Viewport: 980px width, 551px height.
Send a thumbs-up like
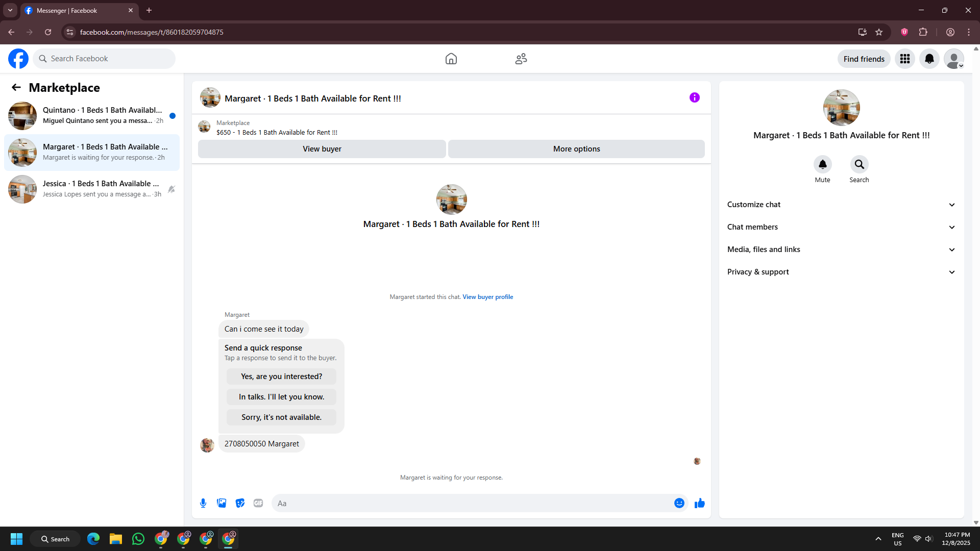point(700,503)
